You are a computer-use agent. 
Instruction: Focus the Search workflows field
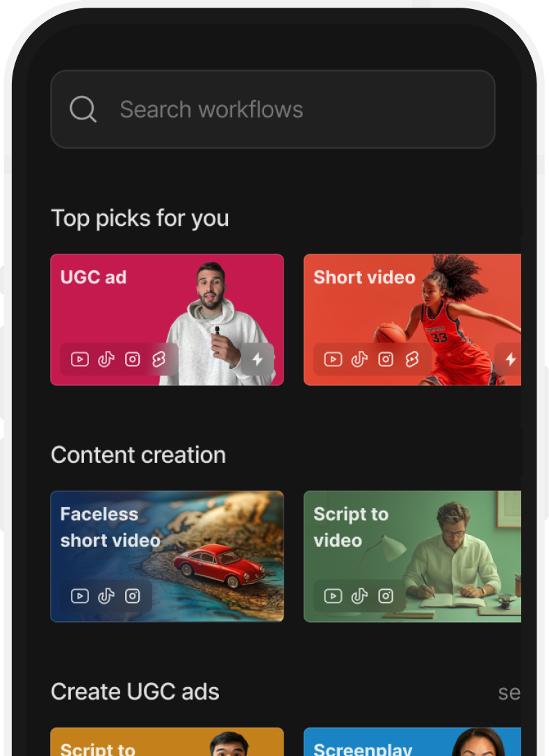pos(273,109)
